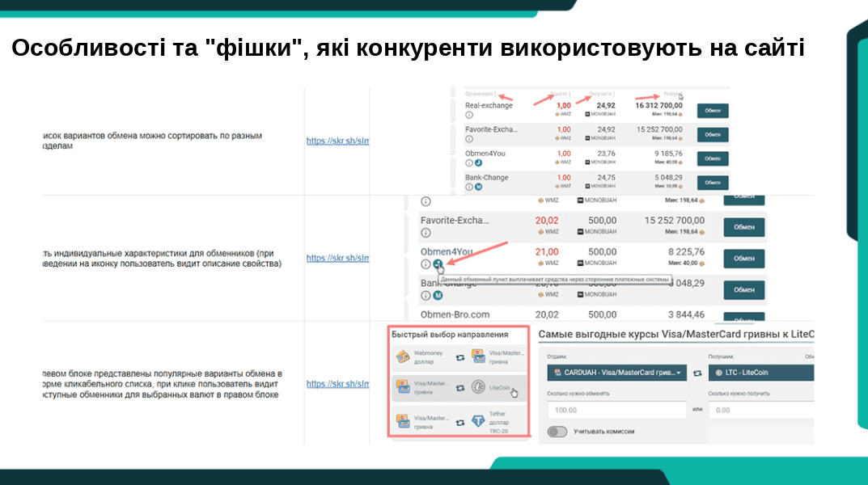
Task: Click reserve value 8 225,76
Action: 687,251
